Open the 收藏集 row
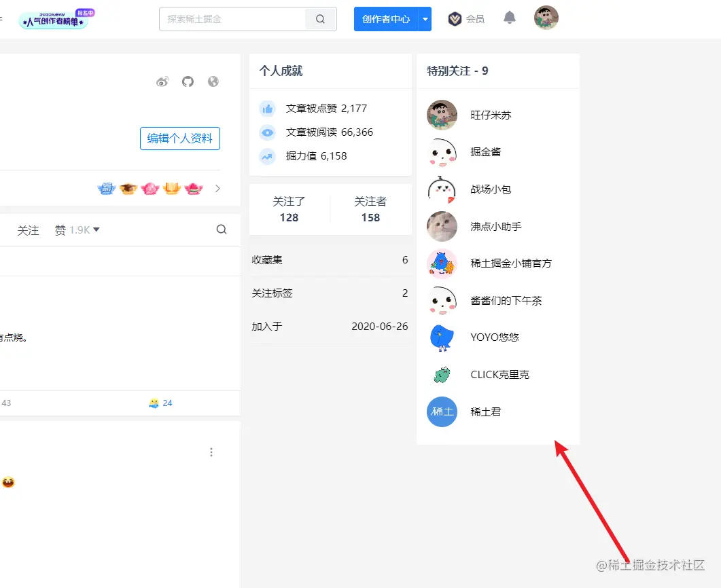This screenshot has height=588, width=721. click(x=330, y=260)
